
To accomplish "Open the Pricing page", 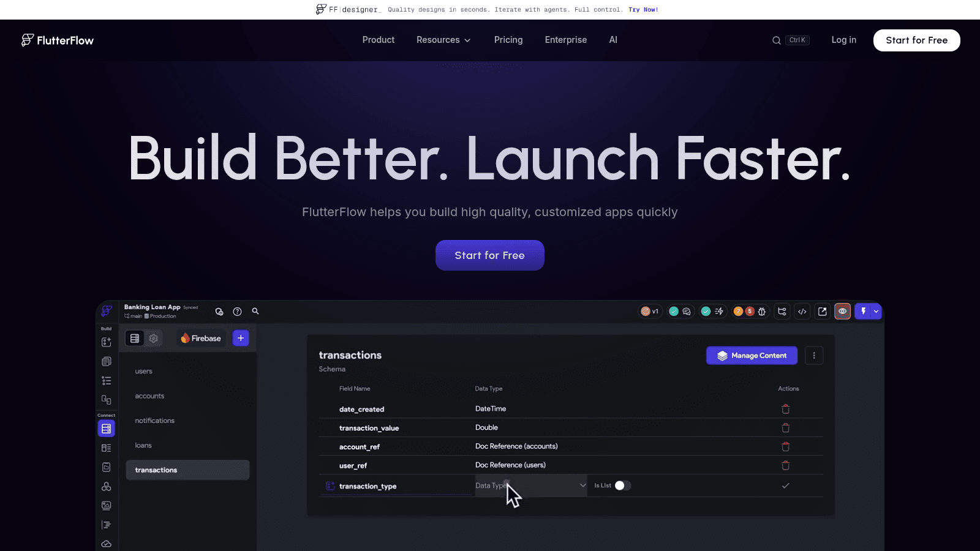I will [508, 40].
